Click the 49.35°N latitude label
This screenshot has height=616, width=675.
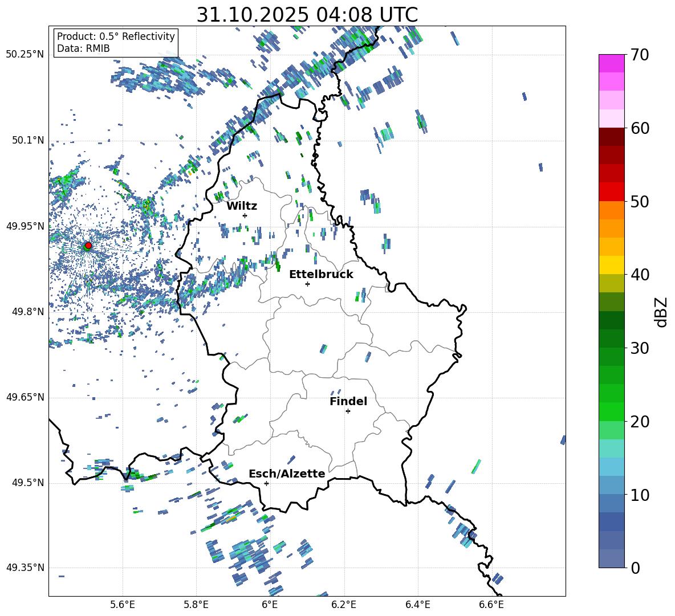(x=25, y=568)
